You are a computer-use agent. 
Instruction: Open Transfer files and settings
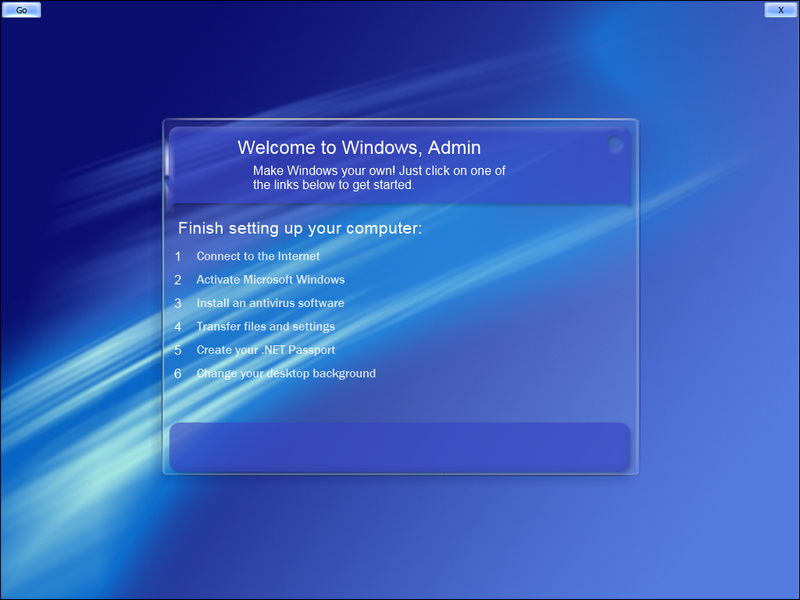[266, 327]
